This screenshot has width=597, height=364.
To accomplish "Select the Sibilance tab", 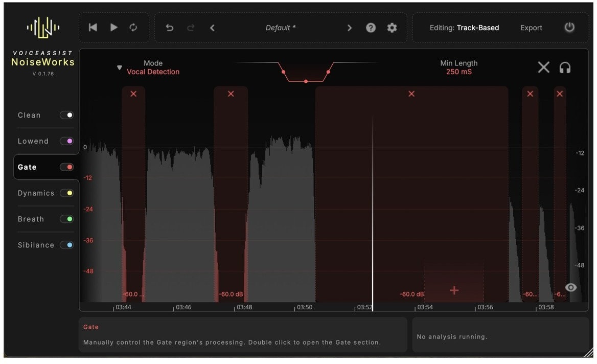I will [36, 245].
